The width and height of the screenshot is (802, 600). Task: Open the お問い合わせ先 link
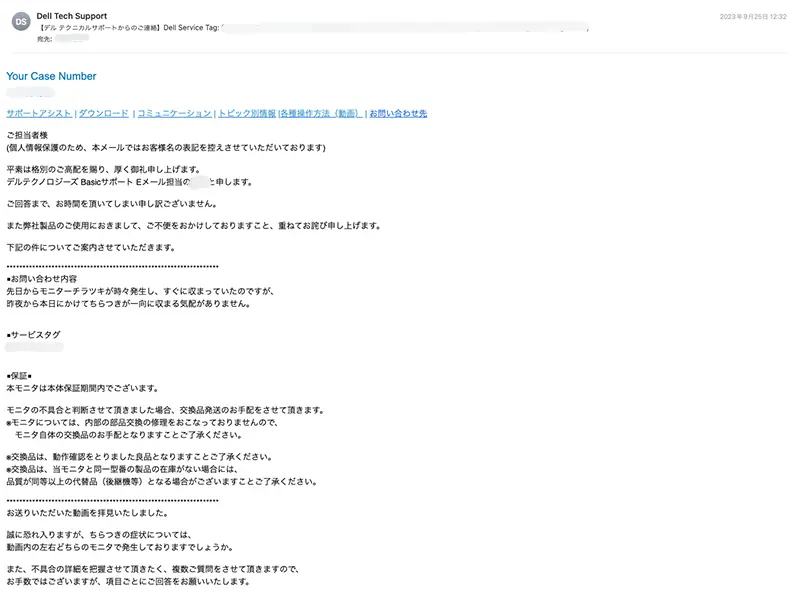pyautogui.click(x=398, y=114)
